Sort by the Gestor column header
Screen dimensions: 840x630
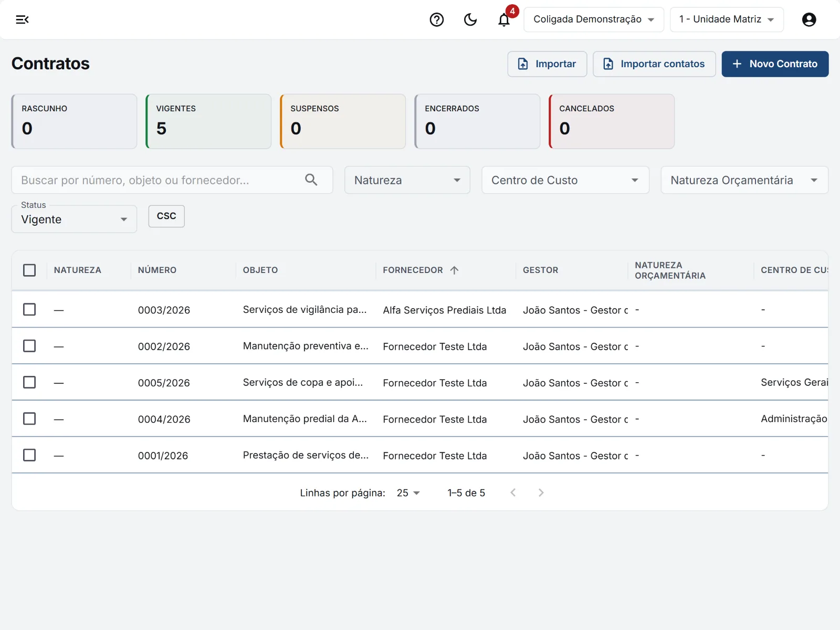[540, 270]
